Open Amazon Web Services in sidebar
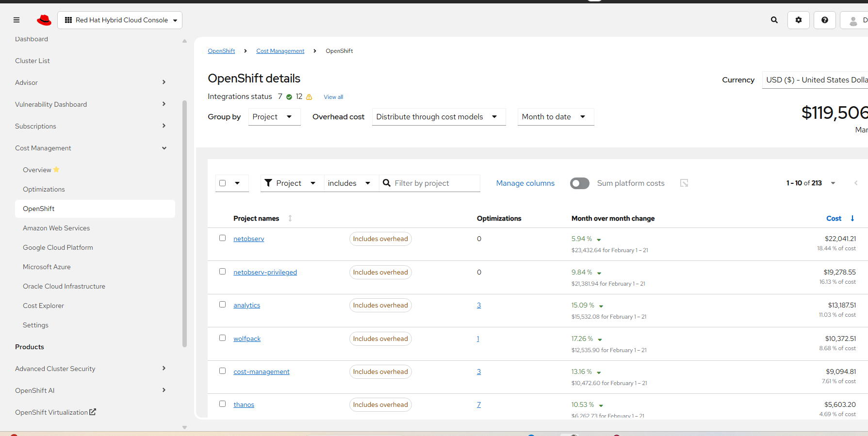 point(56,228)
